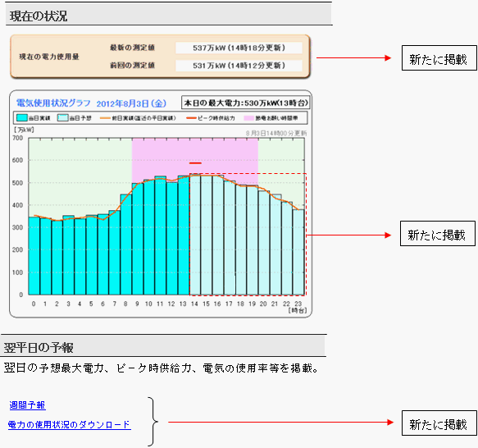Click the 本日の最大電力:530万kW(13時台) box

(x=246, y=103)
